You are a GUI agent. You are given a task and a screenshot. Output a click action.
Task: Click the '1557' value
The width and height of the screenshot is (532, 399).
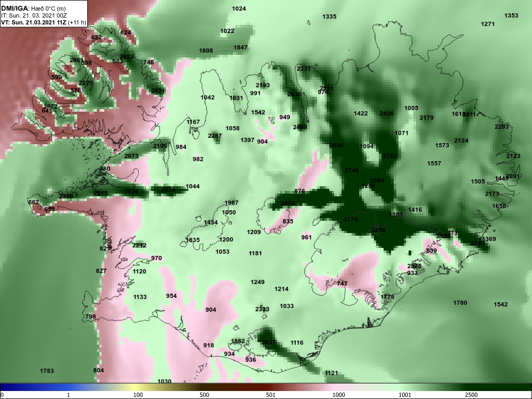point(434,163)
